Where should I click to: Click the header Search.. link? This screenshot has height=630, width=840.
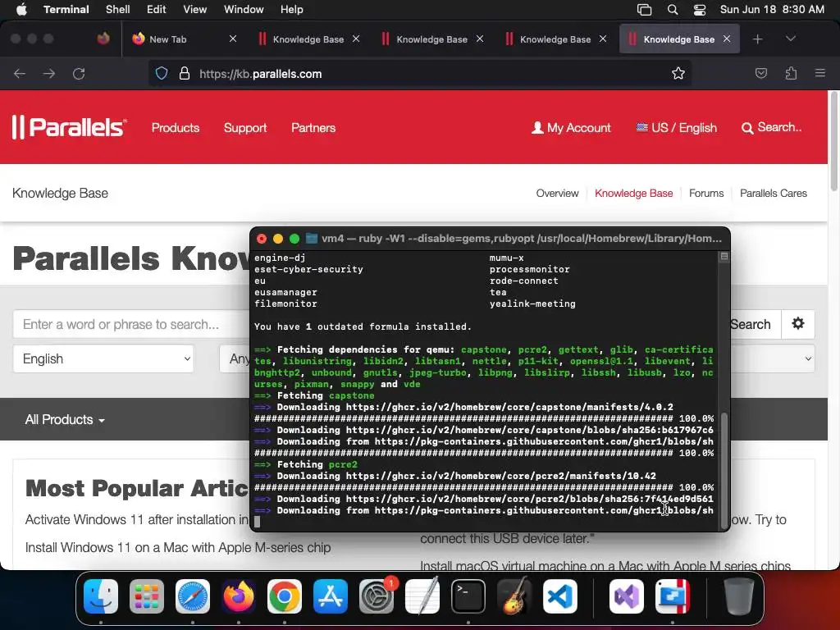(771, 127)
